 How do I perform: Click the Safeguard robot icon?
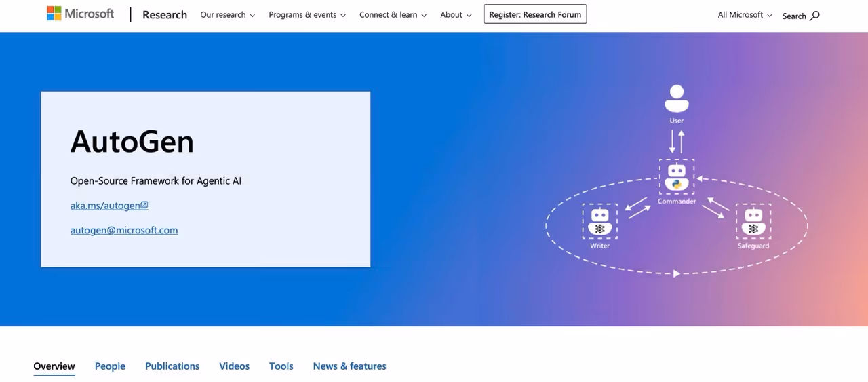point(753,222)
